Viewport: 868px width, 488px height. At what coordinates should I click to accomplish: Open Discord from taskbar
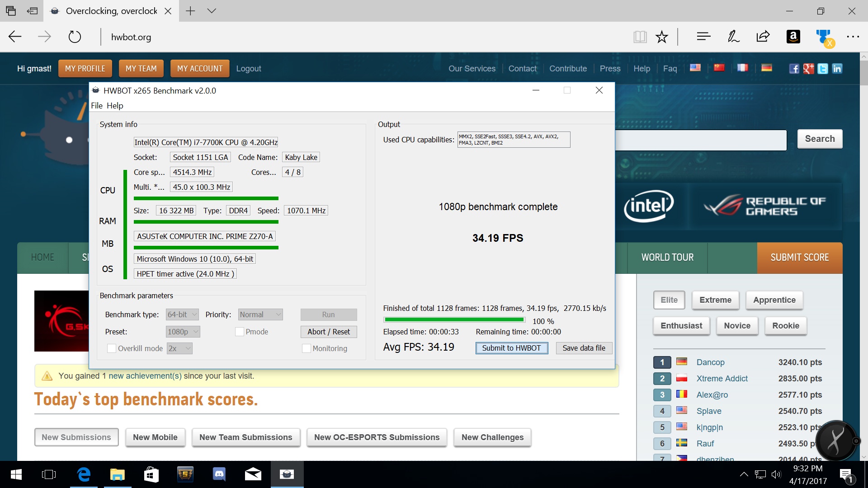[x=219, y=474]
